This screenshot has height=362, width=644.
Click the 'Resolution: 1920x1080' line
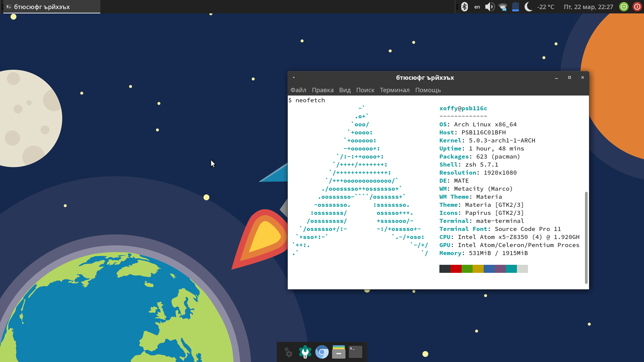click(x=478, y=173)
